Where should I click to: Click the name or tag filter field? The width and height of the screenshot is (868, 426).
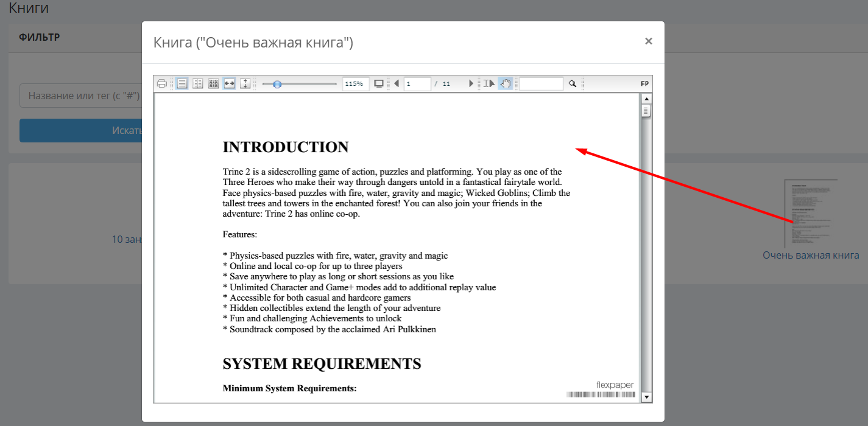[x=80, y=96]
